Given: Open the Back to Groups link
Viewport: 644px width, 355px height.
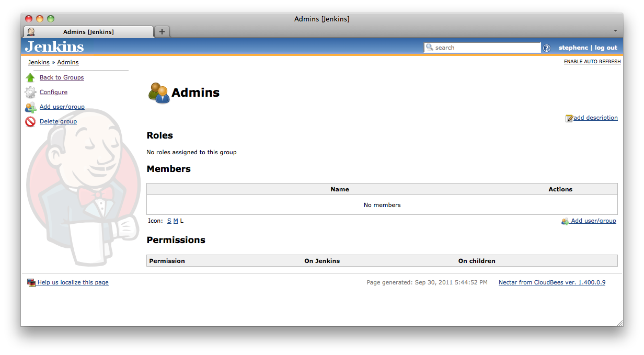Looking at the screenshot, I should [x=62, y=77].
